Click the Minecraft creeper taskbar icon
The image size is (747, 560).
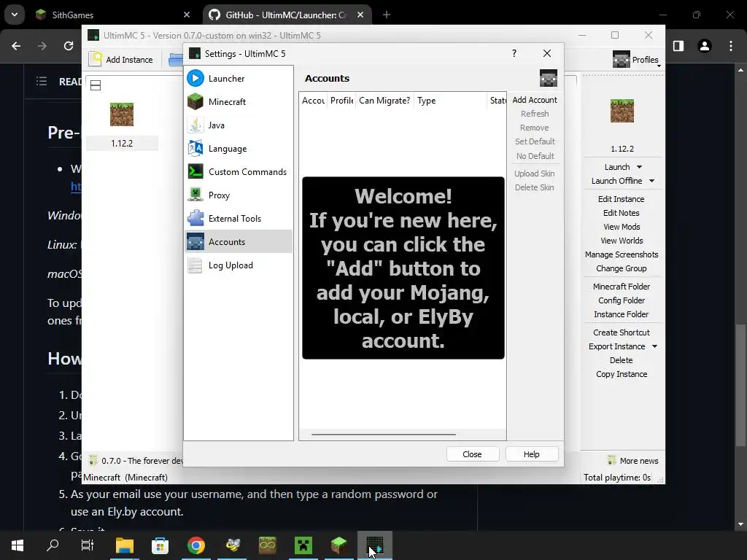pos(303,545)
